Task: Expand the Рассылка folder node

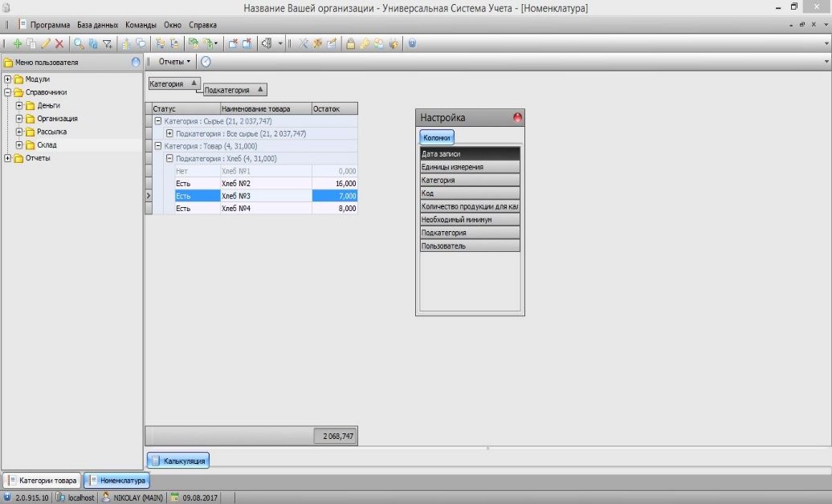Action: tap(19, 132)
